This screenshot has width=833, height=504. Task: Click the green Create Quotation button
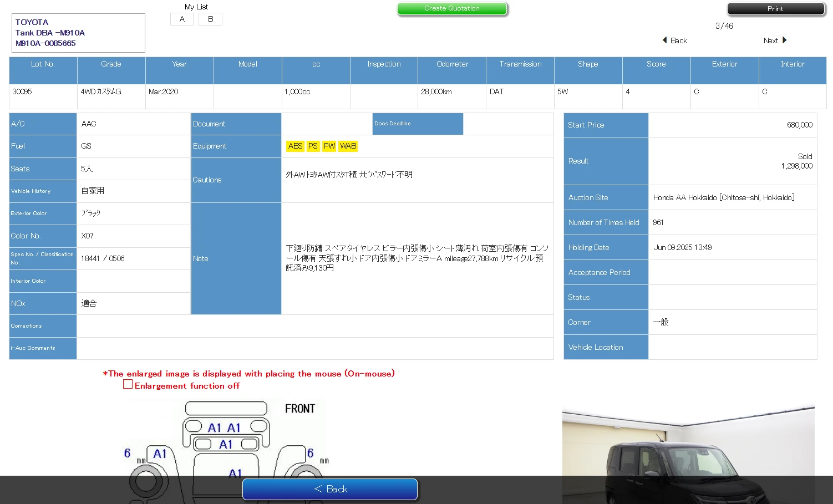(x=452, y=9)
